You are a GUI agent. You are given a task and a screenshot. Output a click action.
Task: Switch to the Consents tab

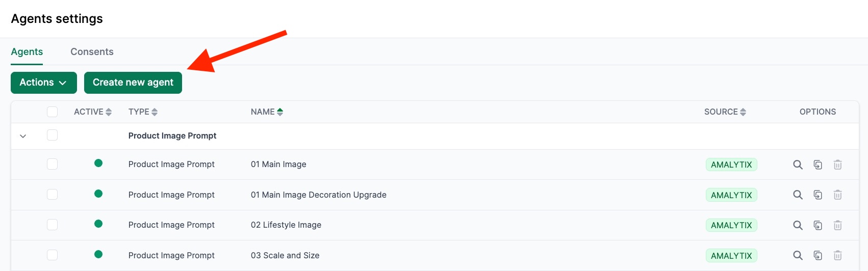click(92, 52)
